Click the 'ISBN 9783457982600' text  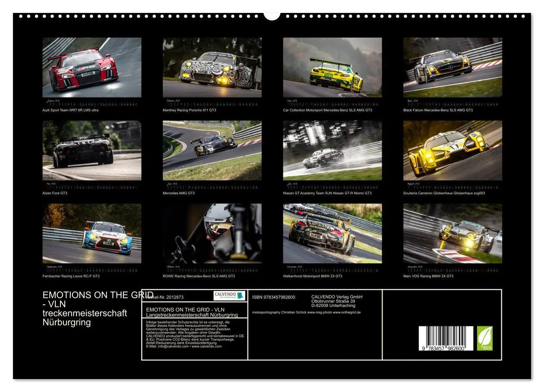point(274,297)
